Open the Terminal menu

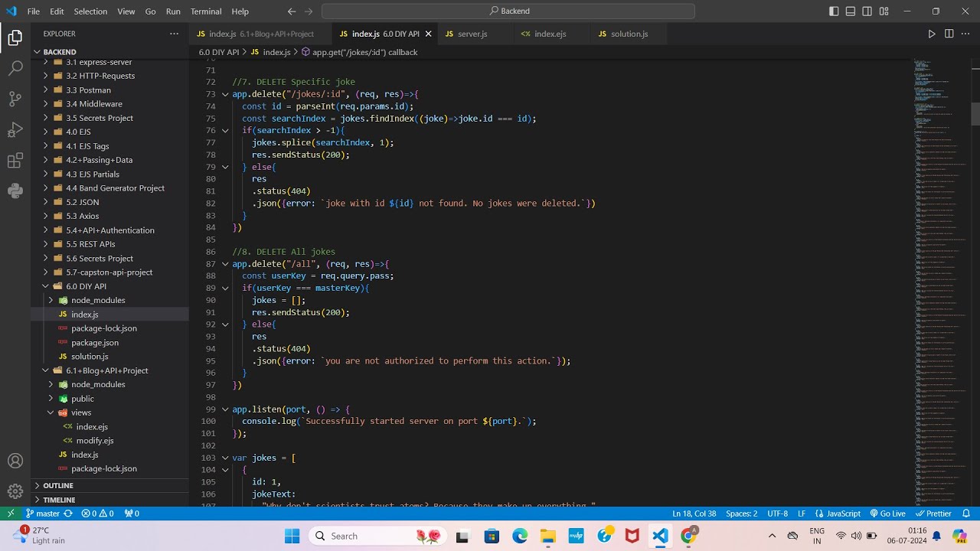pyautogui.click(x=205, y=11)
